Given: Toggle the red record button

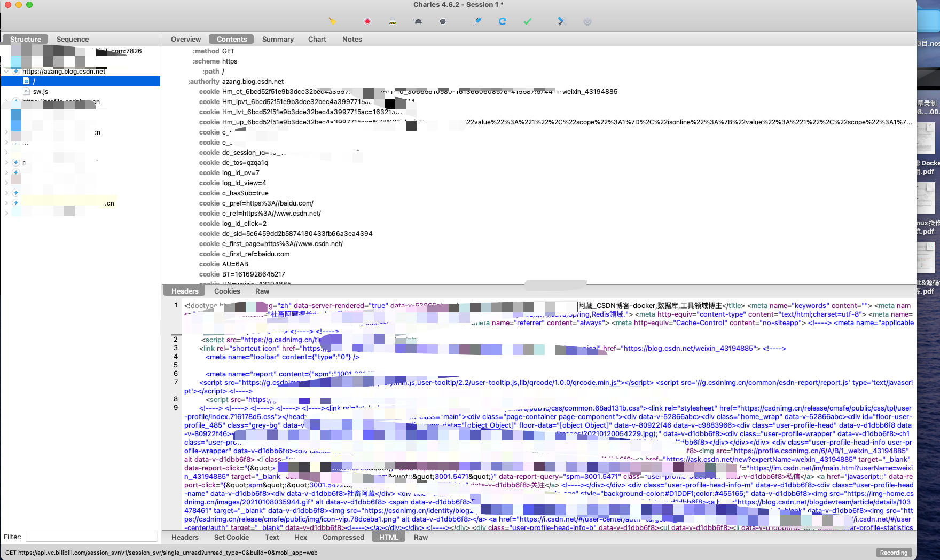Looking at the screenshot, I should point(367,21).
